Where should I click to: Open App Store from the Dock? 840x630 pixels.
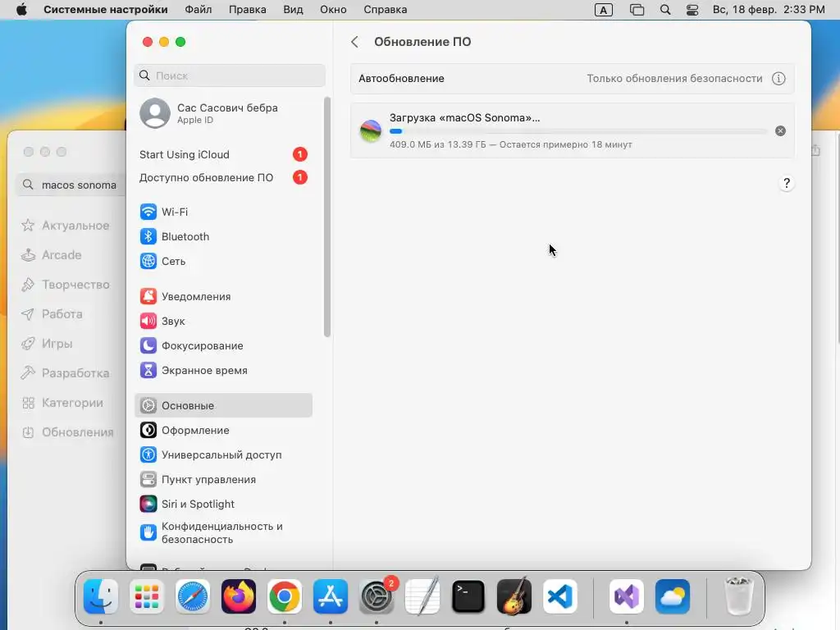tap(331, 596)
